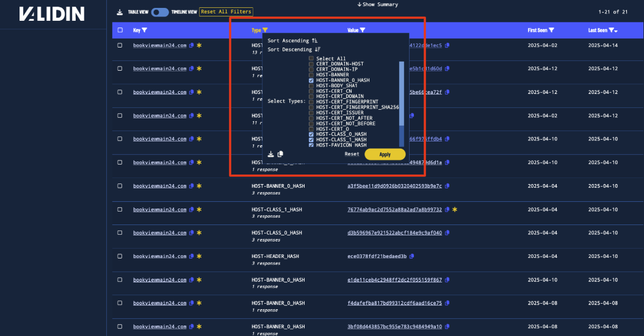This screenshot has height=336, width=644.
Task: Click the Key column header label
Action: [x=137, y=30]
